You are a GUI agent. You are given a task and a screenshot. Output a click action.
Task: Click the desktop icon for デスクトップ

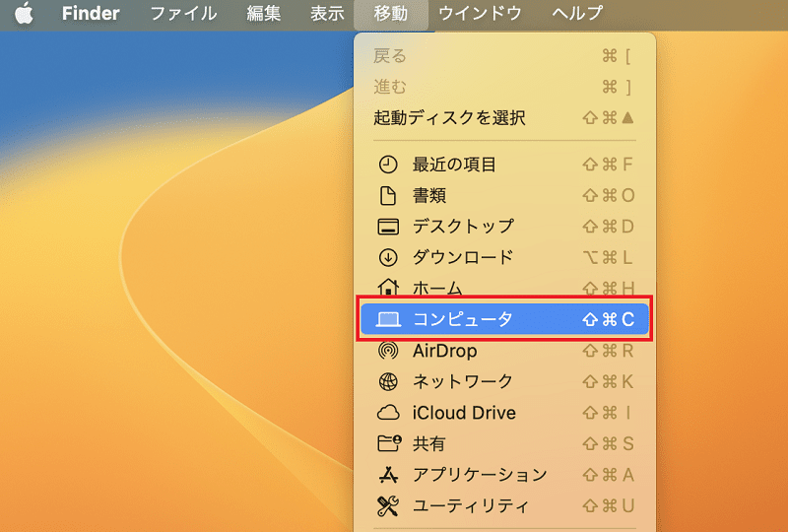pyautogui.click(x=388, y=227)
